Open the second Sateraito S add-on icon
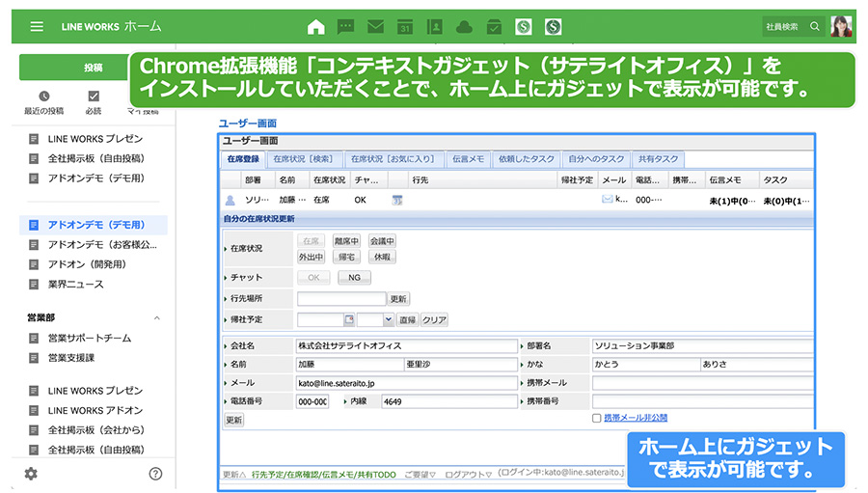Screen dimensions: 868x493 [553, 27]
